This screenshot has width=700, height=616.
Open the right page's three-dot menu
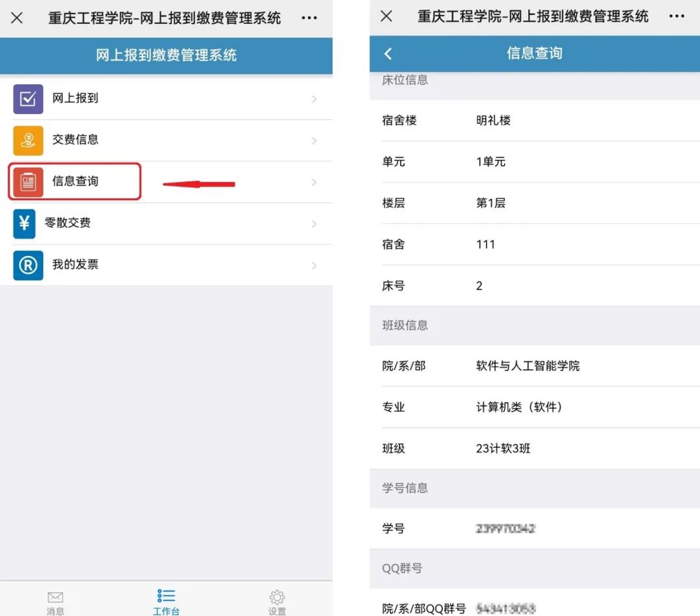(676, 16)
